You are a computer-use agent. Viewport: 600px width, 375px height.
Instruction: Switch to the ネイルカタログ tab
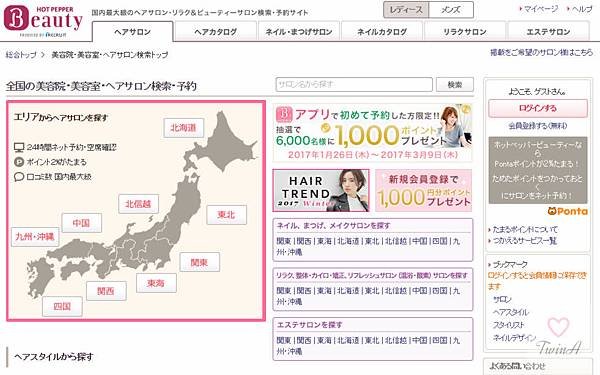point(382,32)
